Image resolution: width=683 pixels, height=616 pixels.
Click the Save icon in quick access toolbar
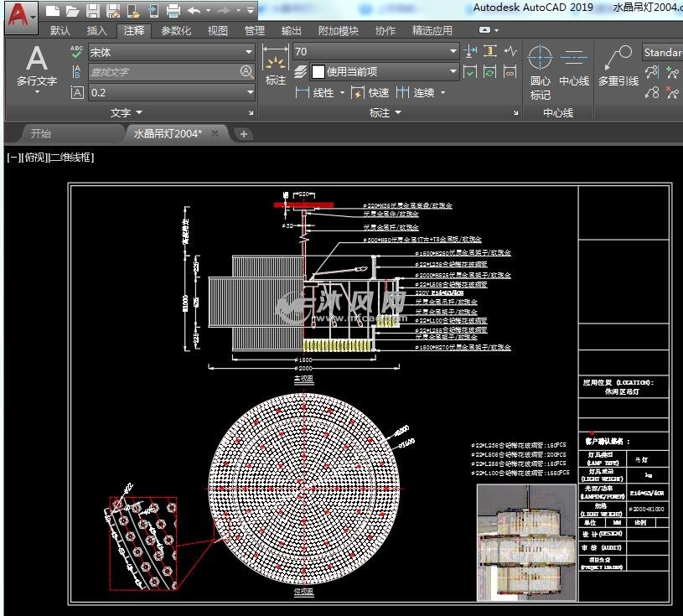point(93,11)
